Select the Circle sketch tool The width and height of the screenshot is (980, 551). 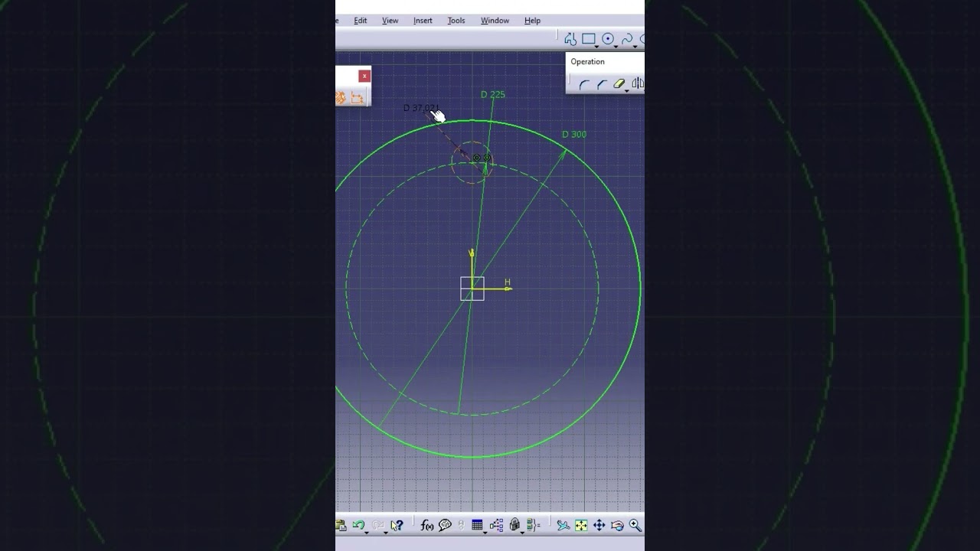point(608,39)
